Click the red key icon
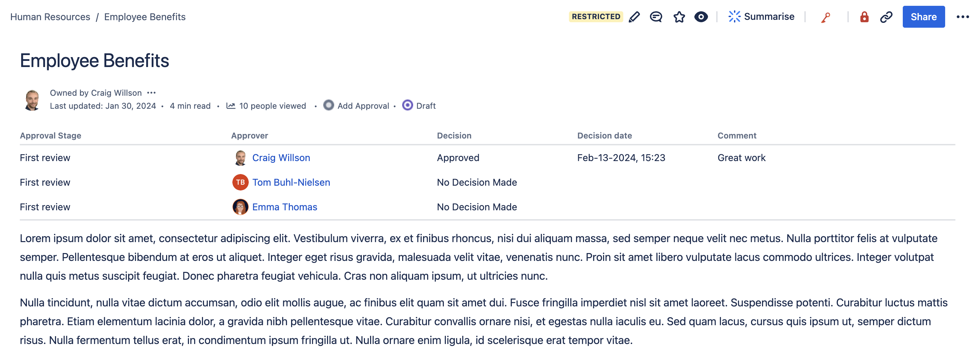Viewport: 980px width, 357px height. [x=826, y=17]
